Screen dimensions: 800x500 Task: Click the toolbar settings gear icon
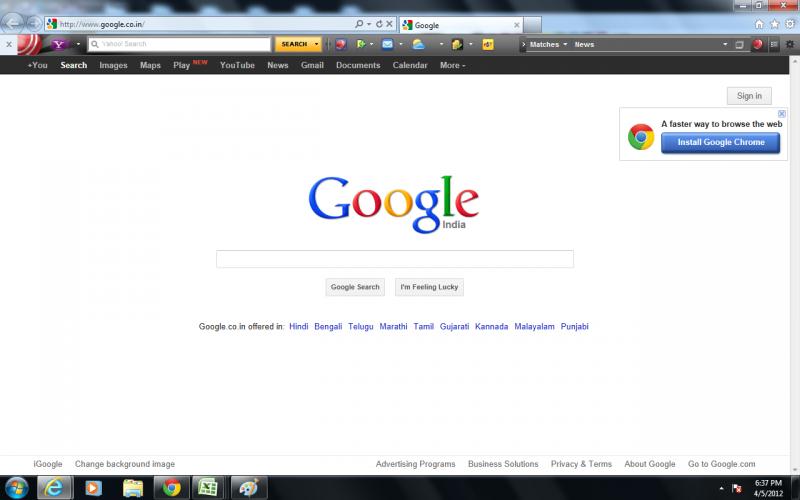point(790,44)
